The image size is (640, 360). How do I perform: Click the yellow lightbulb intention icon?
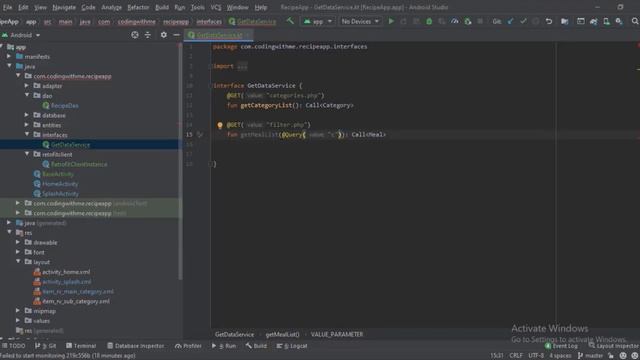(220, 125)
